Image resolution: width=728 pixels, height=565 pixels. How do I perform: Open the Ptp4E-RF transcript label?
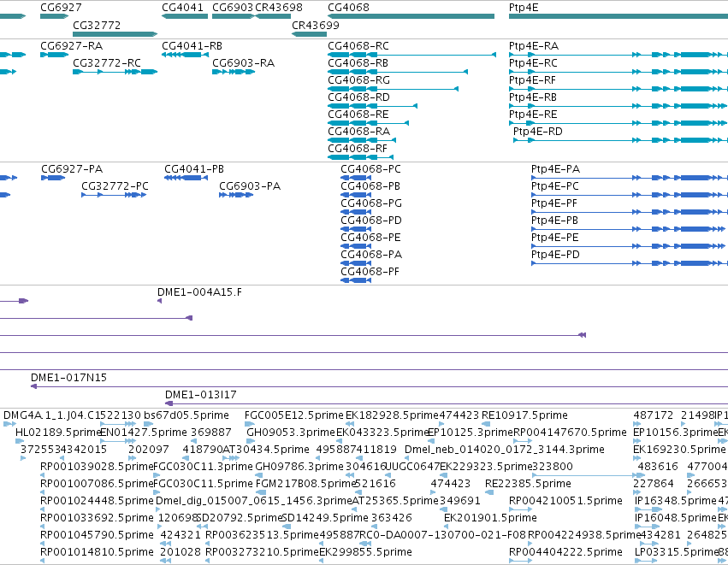533,80
